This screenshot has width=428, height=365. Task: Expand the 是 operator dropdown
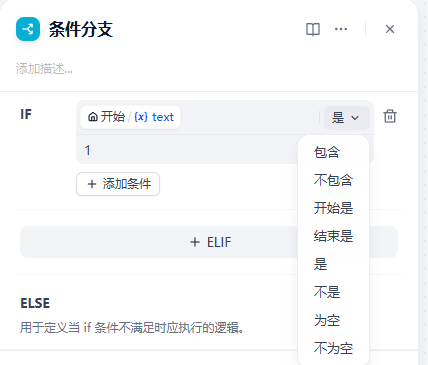[x=347, y=118]
